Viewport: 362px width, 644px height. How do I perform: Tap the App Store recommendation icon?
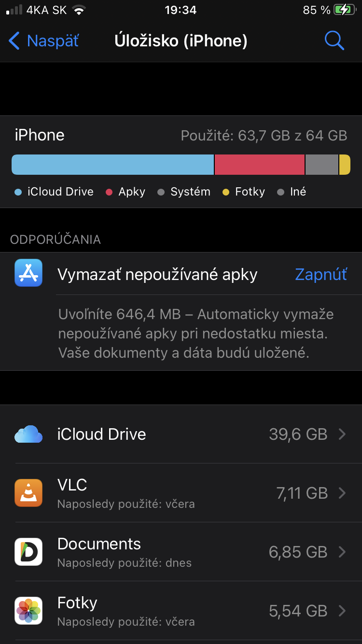(x=28, y=273)
